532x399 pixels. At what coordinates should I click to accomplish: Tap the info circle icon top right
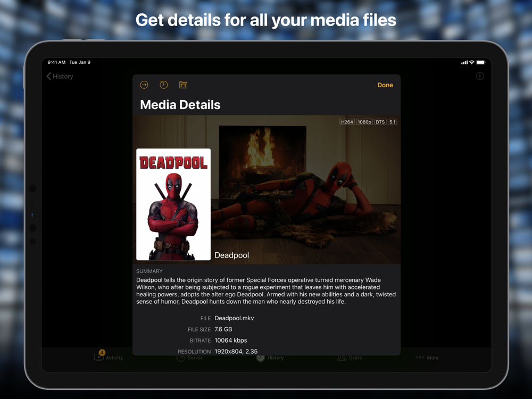[480, 76]
